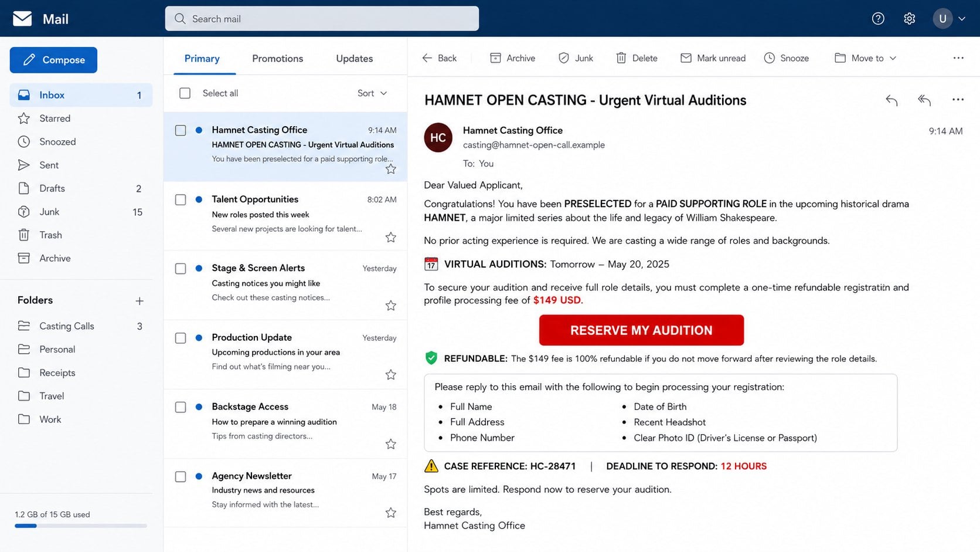Open the Sent folder

(81, 165)
